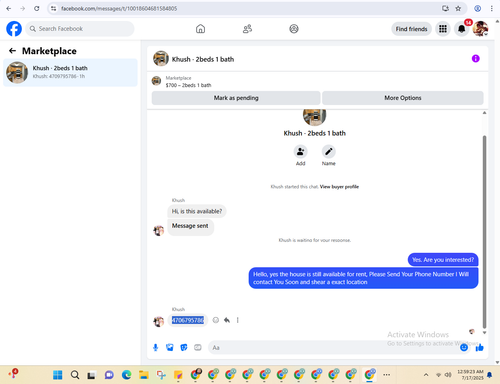Click chat scroll up arrow

click(x=484, y=113)
